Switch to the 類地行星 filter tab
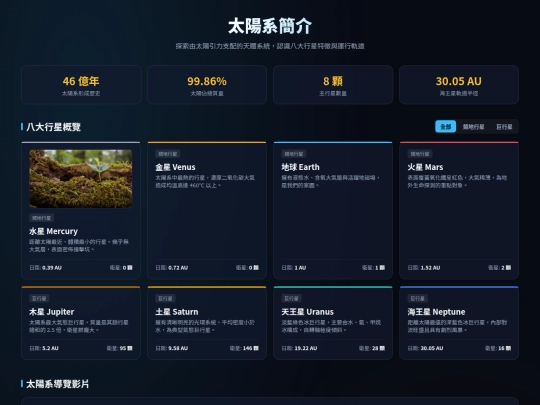This screenshot has width=540, height=405. point(473,127)
